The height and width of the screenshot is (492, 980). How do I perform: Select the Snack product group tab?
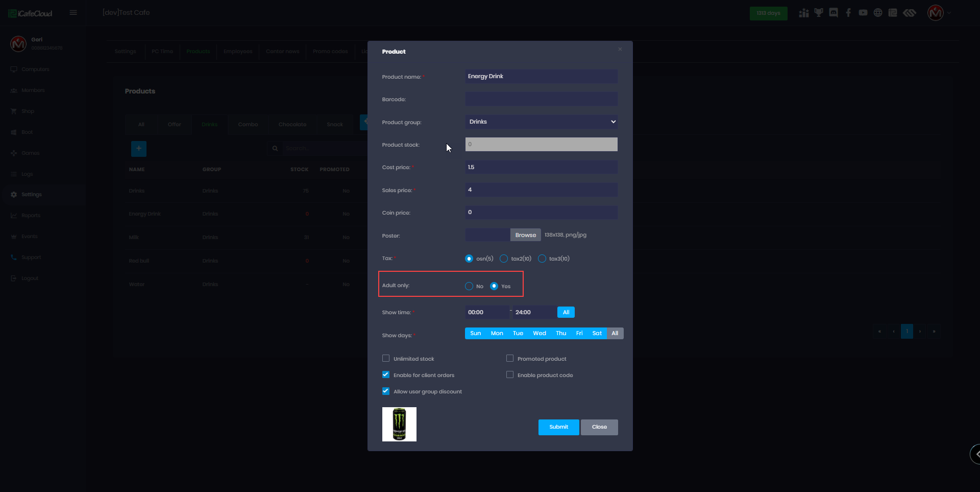click(335, 125)
